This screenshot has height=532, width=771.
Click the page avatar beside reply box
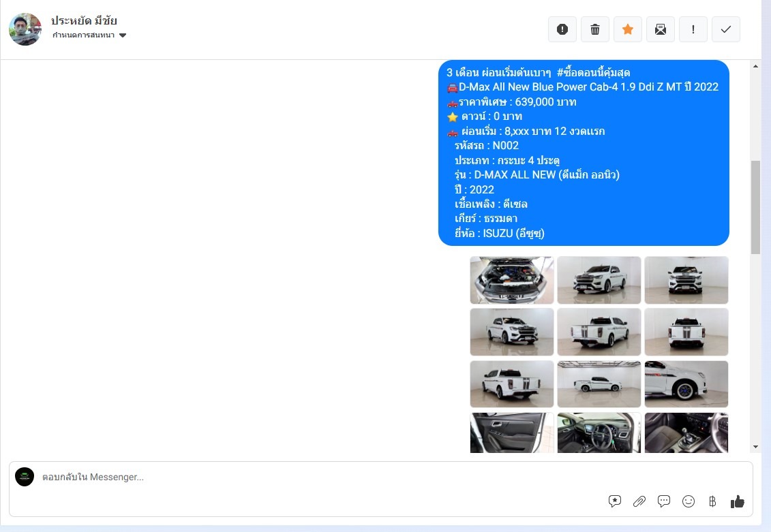tap(25, 477)
